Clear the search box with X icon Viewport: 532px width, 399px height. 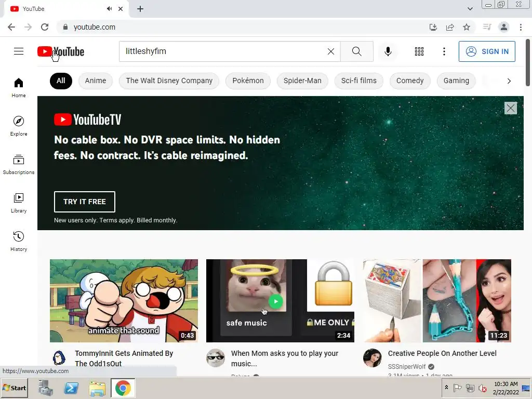[x=331, y=51]
